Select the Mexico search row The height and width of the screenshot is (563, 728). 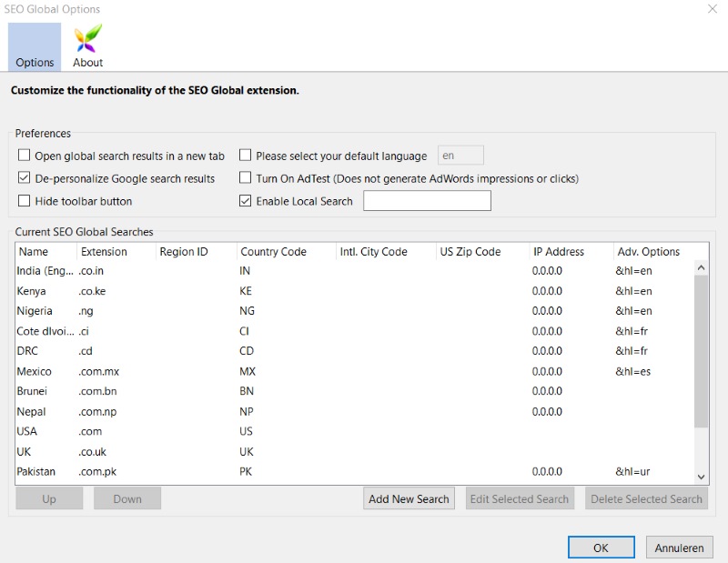(x=355, y=371)
